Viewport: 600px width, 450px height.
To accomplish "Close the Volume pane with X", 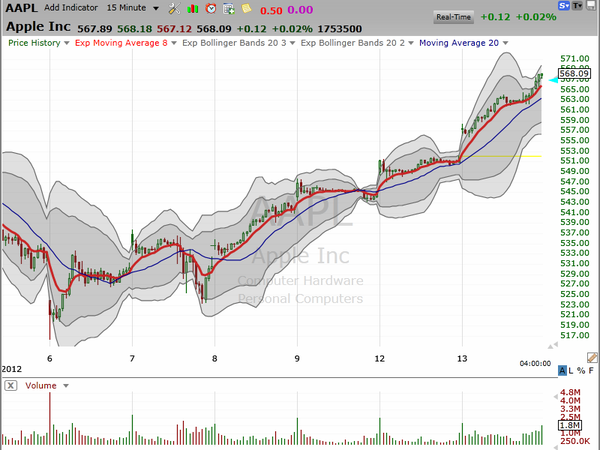I will pos(11,385).
